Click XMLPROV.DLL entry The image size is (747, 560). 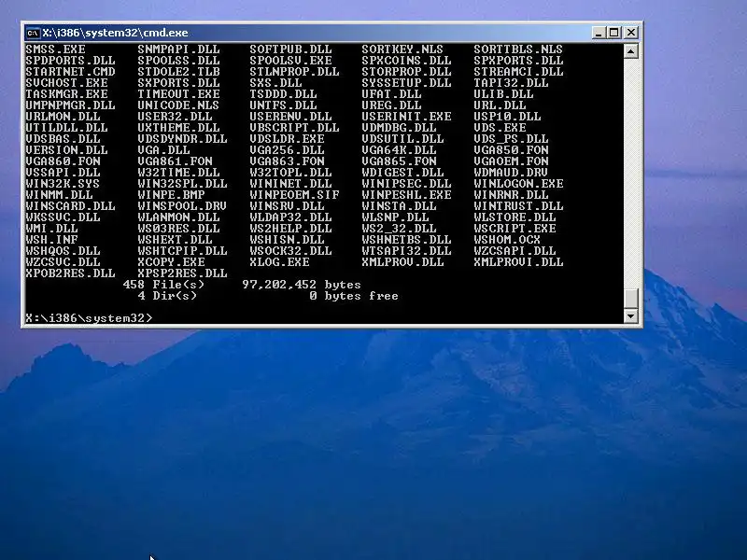[x=402, y=262]
